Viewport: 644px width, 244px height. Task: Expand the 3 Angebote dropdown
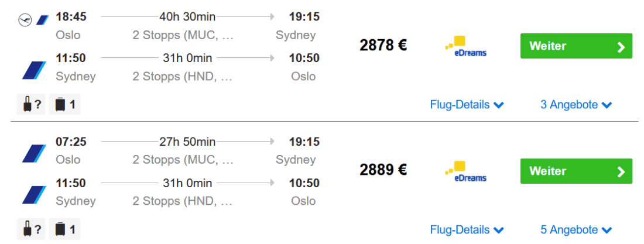click(x=576, y=105)
